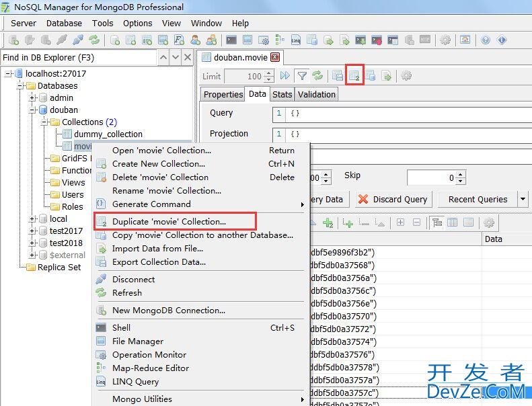Collapse the Collections (2) folder
532x406 pixels.
45,122
